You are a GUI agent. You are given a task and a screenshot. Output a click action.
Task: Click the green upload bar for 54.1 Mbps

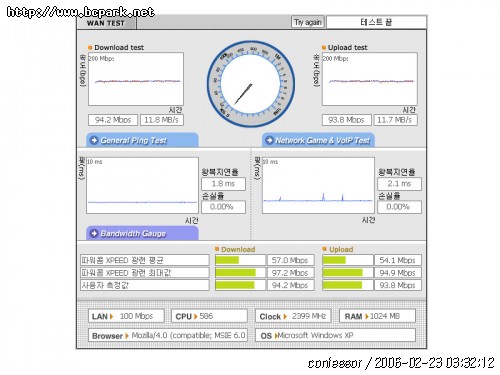point(334,260)
